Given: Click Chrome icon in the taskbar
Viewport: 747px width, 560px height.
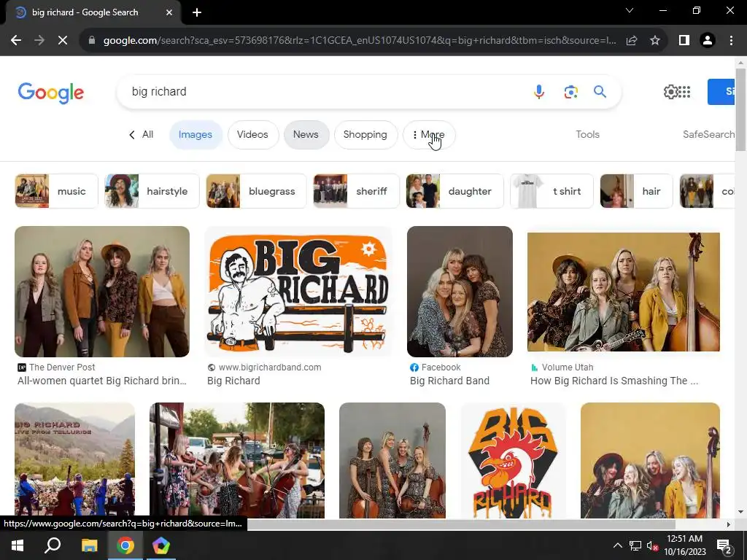Looking at the screenshot, I should click(125, 545).
